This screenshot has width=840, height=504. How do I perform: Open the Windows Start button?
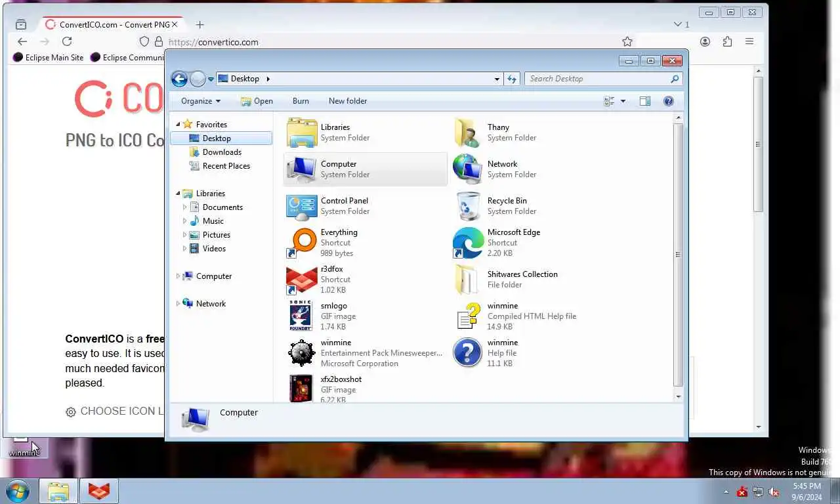coord(17,491)
